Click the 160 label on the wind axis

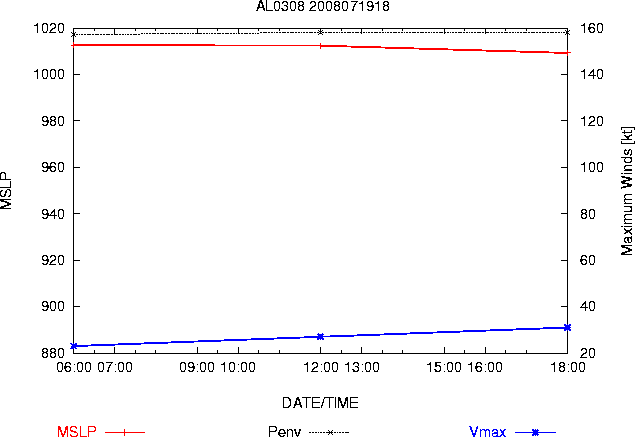click(592, 28)
